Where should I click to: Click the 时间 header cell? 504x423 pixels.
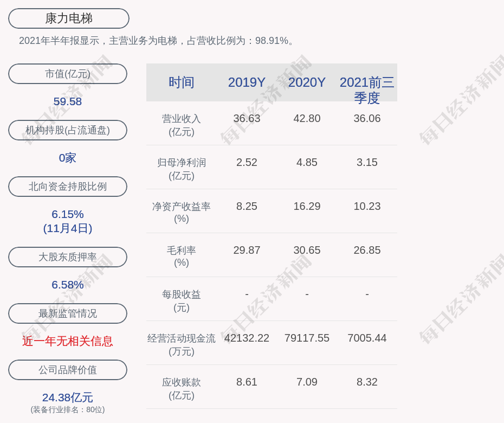pyautogui.click(x=182, y=82)
